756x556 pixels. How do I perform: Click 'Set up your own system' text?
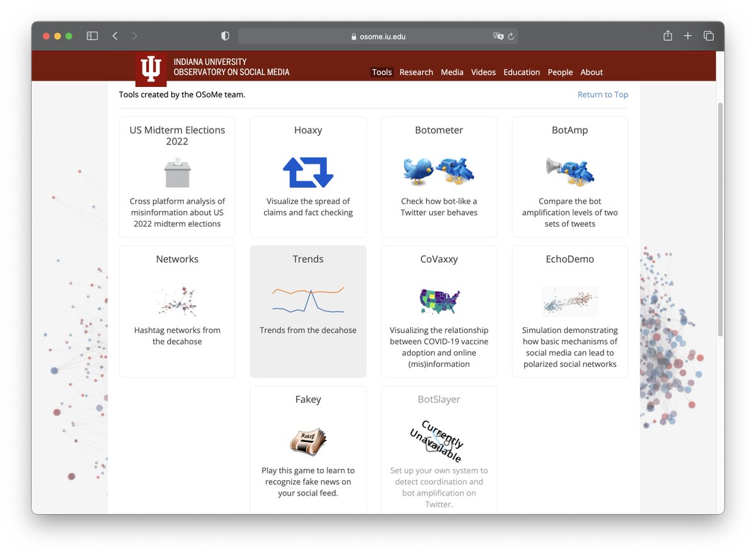click(x=439, y=487)
